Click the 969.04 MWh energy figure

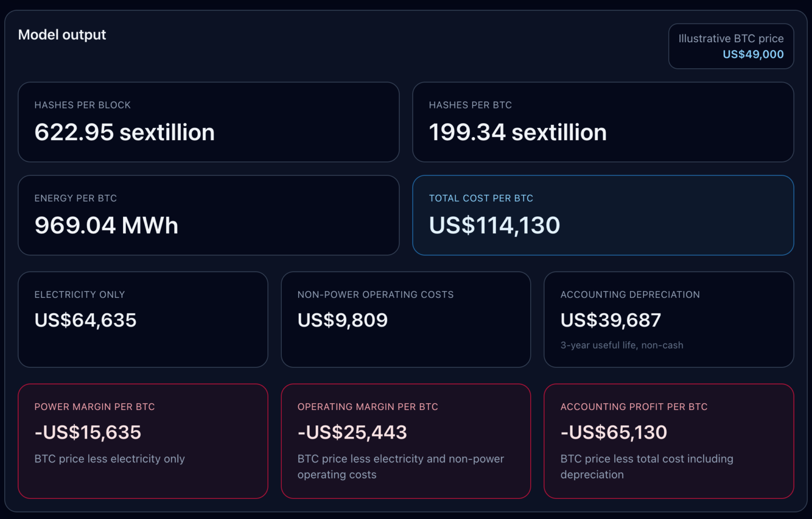(x=106, y=225)
